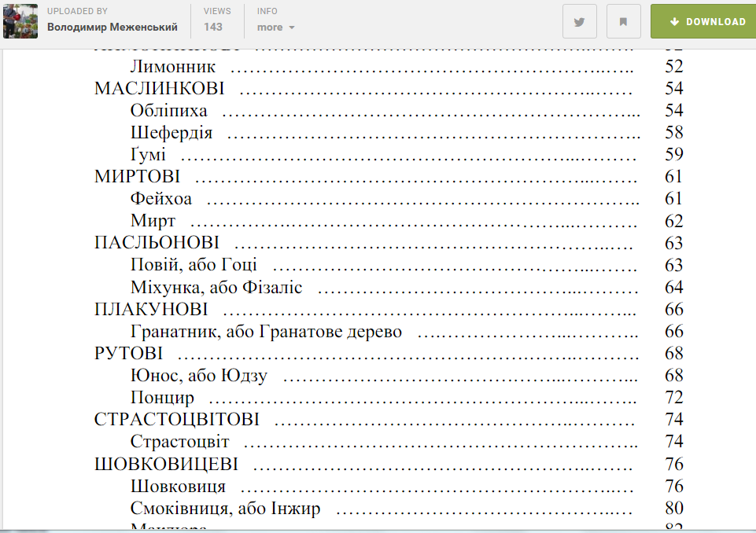Select the РУТОВІ section heading
Viewport: 756px width, 533px height.
[x=128, y=354]
